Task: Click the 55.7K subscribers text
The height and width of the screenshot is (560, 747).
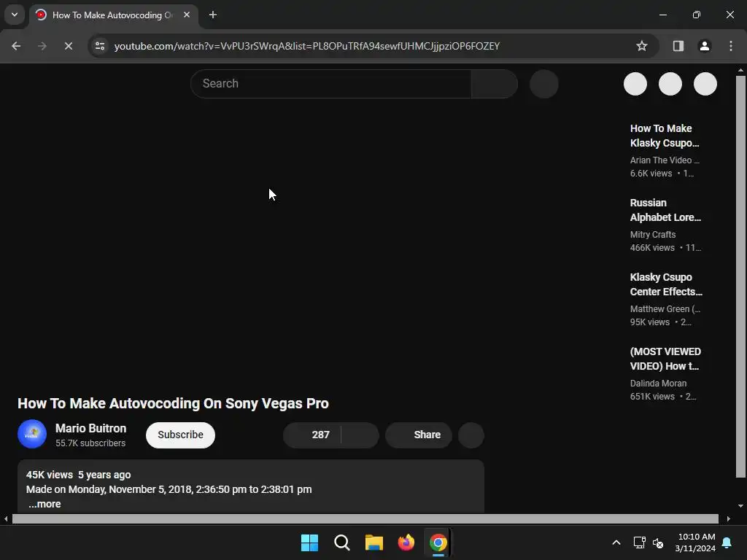Action: (90, 443)
